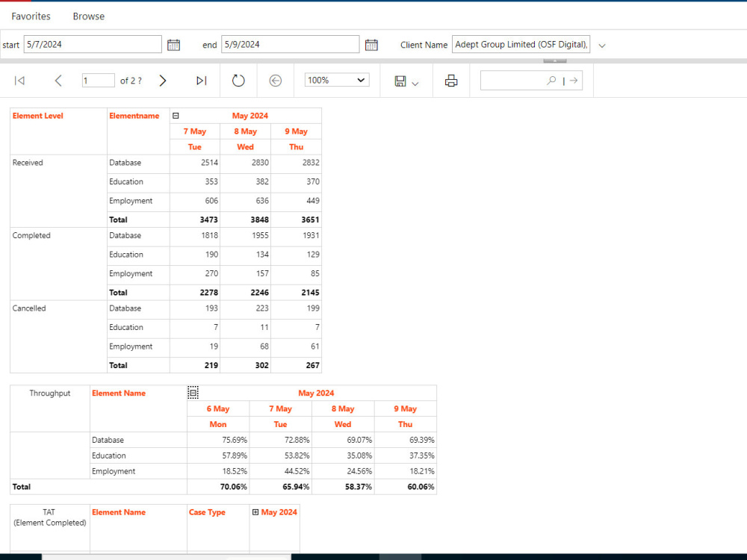Screen dimensions: 747x560
Task: Click Throughput total 70.06%
Action: (x=233, y=487)
